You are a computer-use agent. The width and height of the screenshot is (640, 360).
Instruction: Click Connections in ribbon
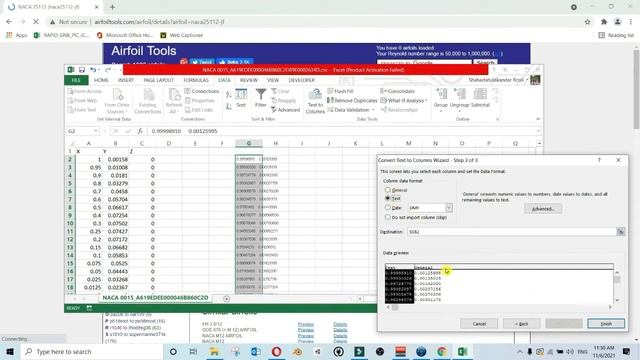202,91
